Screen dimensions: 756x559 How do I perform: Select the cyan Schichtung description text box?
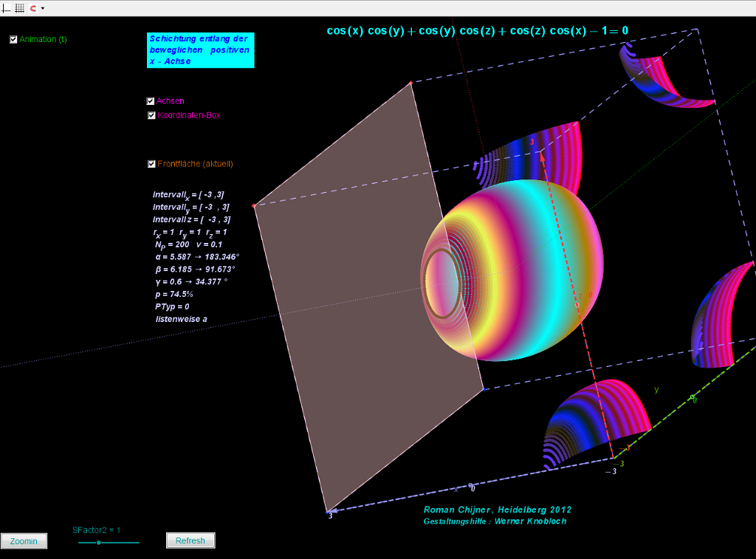[x=200, y=50]
